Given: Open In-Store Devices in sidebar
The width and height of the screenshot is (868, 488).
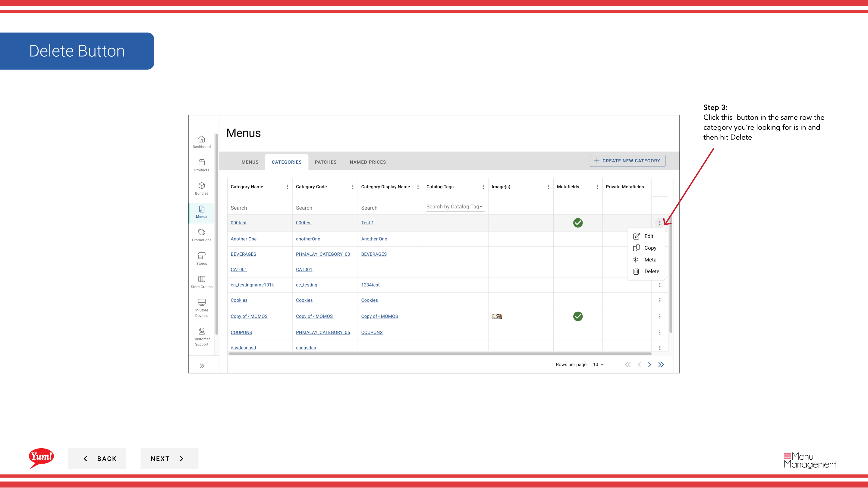Looking at the screenshot, I should (202, 308).
